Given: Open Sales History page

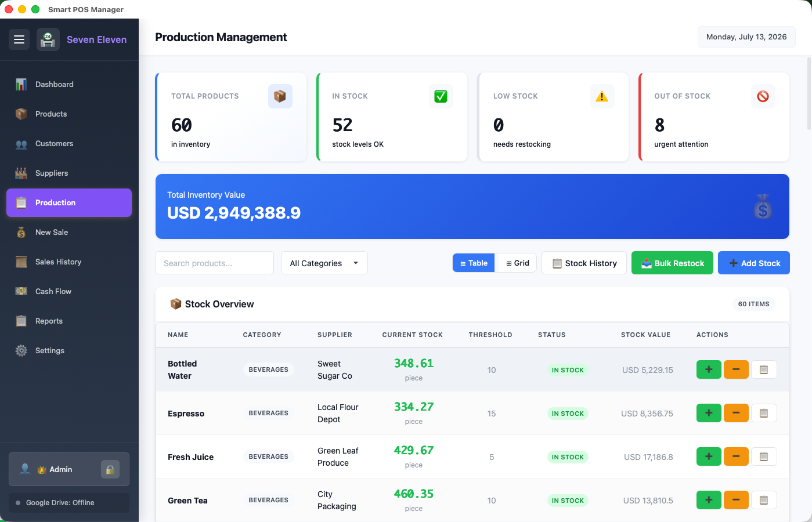Looking at the screenshot, I should (x=69, y=262).
